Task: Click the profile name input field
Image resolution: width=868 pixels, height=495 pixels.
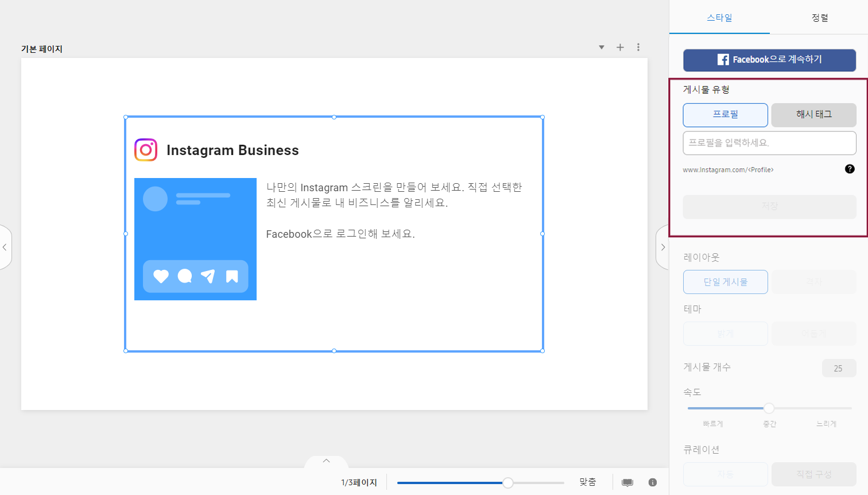Action: coord(769,143)
